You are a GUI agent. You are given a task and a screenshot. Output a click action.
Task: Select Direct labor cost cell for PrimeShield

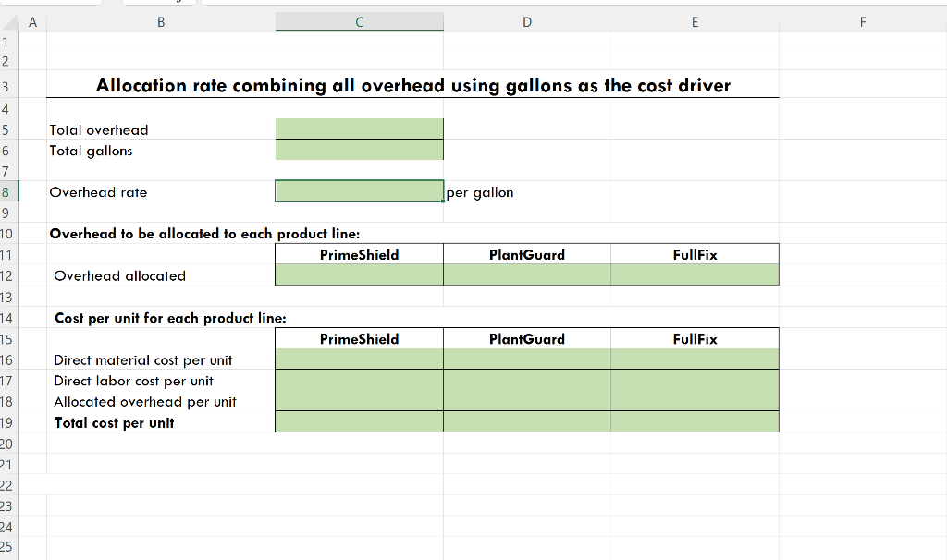pyautogui.click(x=360, y=380)
